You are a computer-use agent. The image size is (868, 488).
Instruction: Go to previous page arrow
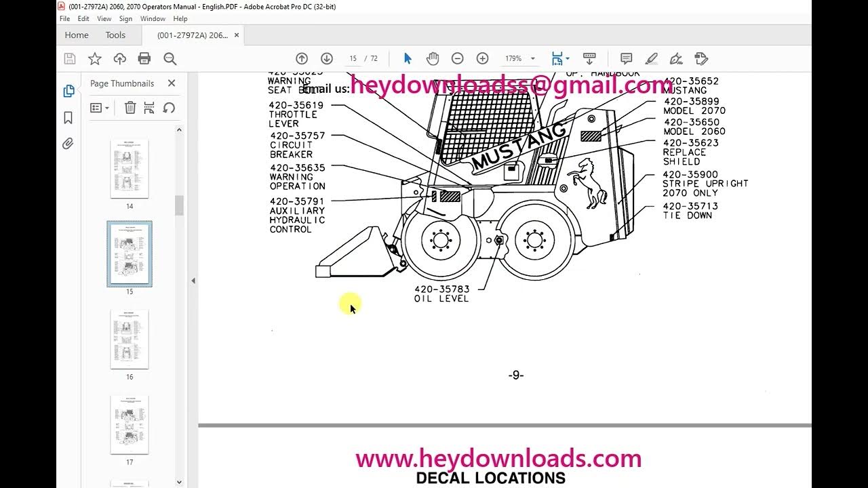coord(302,59)
